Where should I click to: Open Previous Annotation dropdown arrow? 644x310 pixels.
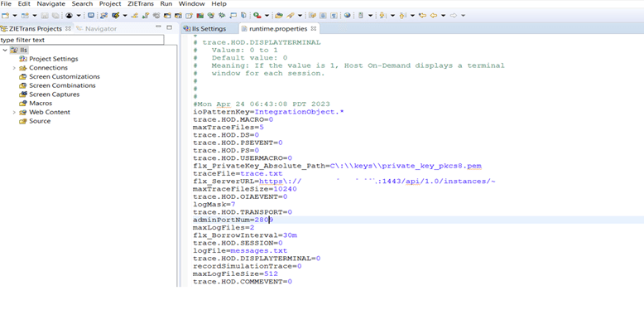click(412, 16)
